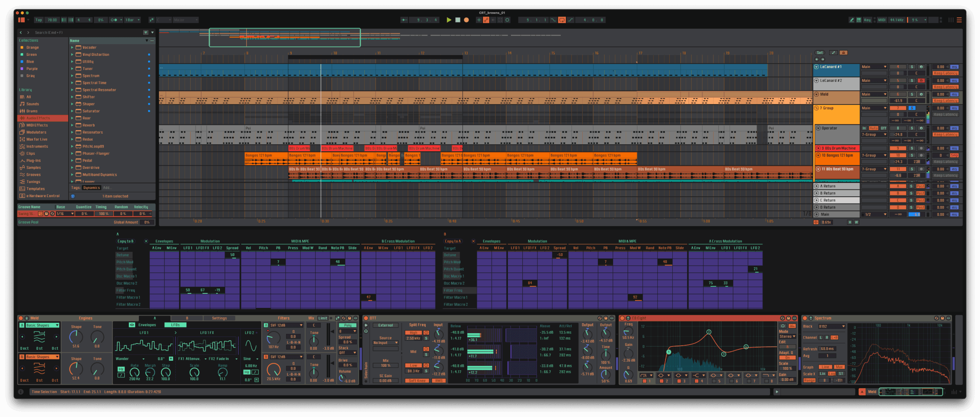The image size is (980, 417).
Task: Toggle the Computer MIDI Keyboard icon
Action: [x=859, y=20]
